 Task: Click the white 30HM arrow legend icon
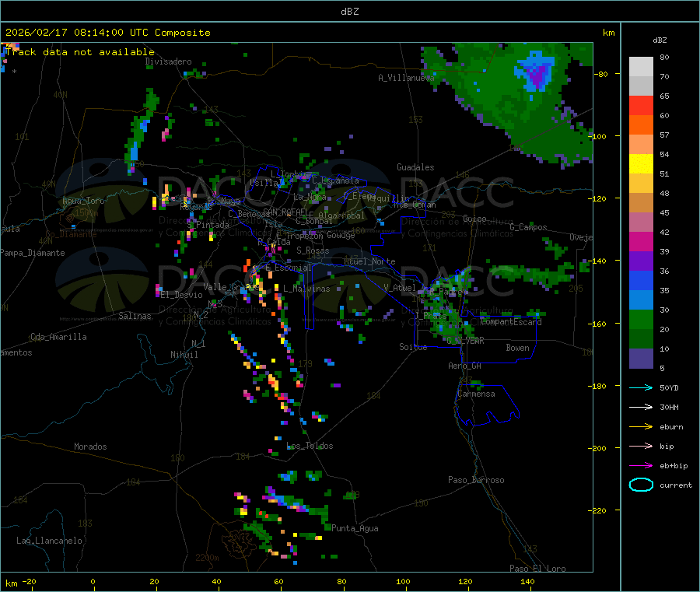pos(641,407)
